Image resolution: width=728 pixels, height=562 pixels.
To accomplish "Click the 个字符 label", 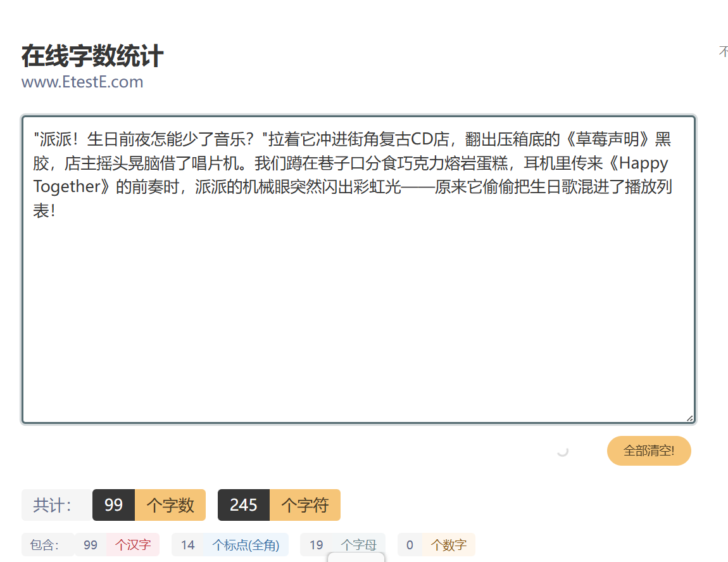I will pyautogui.click(x=305, y=505).
